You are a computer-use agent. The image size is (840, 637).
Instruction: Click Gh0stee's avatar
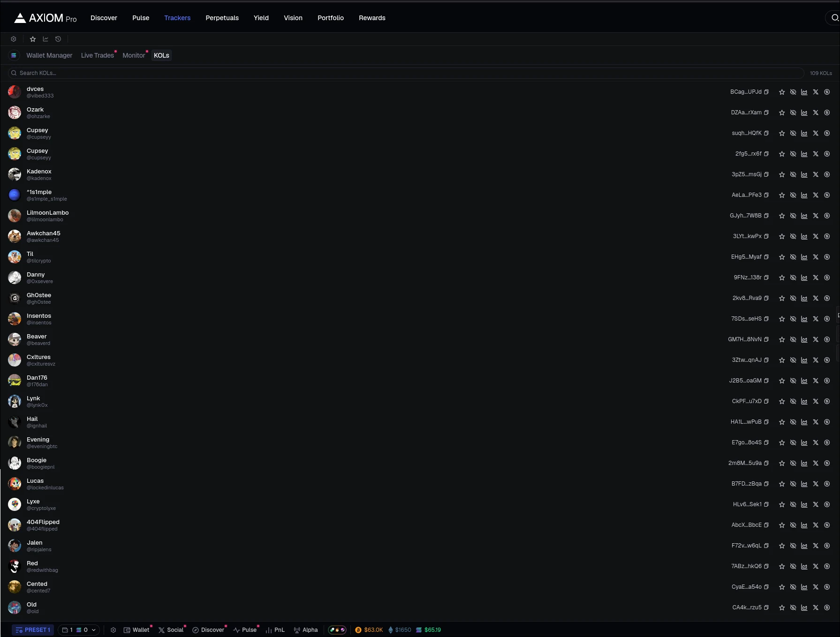pos(15,298)
